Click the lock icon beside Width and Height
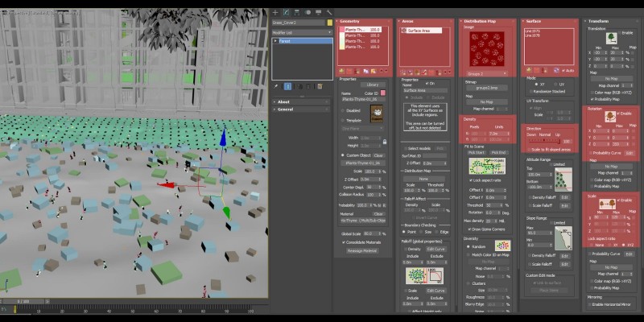 pyautogui.click(x=385, y=141)
